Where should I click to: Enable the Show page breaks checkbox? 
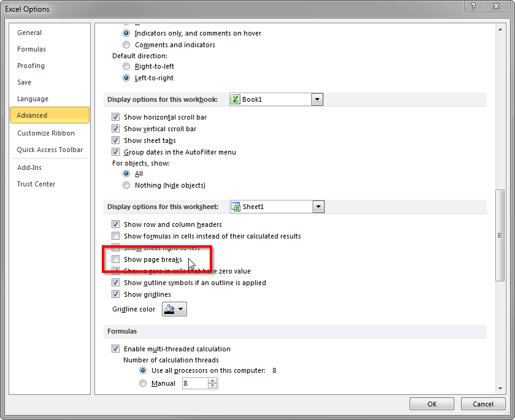[116, 259]
